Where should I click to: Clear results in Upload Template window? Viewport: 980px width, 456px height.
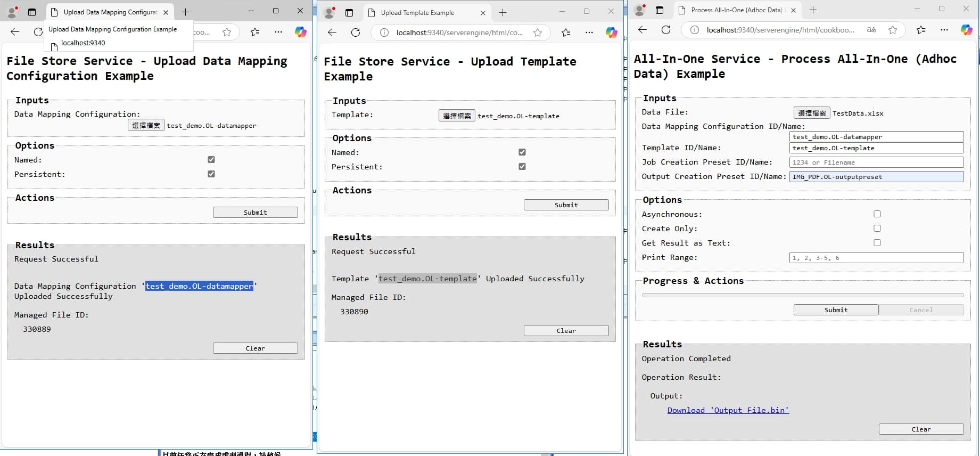click(x=566, y=330)
